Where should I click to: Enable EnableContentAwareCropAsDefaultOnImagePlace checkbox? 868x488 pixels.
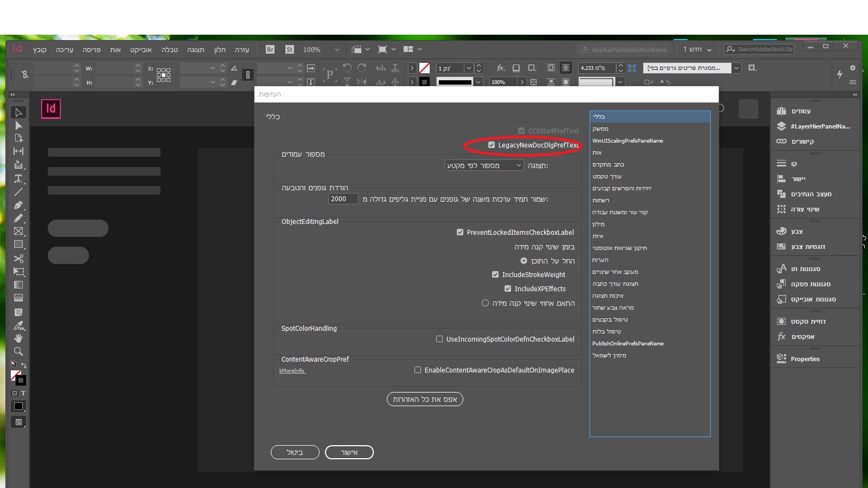pos(418,370)
